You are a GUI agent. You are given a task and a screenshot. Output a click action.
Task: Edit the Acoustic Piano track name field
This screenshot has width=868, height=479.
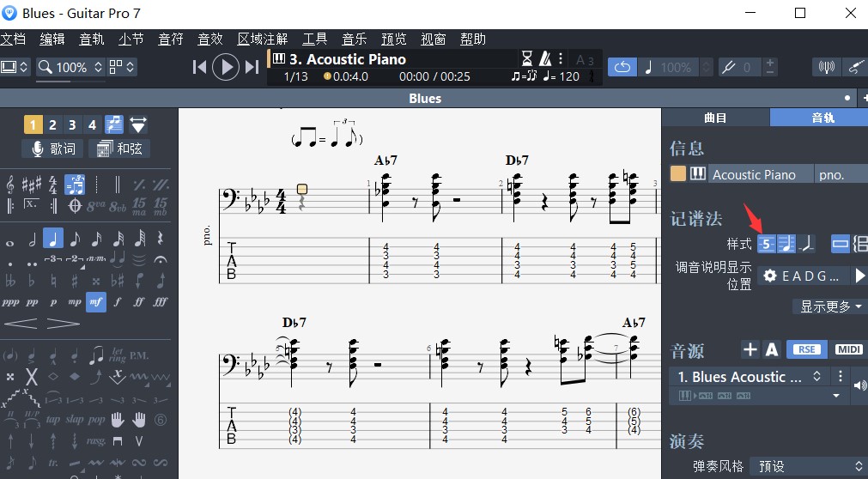coord(761,174)
